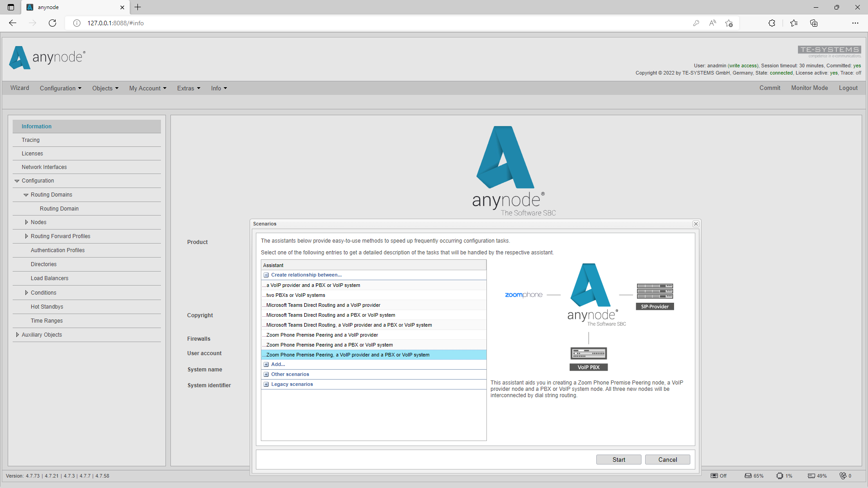The width and height of the screenshot is (868, 488).
Task: Select the Routing Domain tree item
Action: (87, 209)
